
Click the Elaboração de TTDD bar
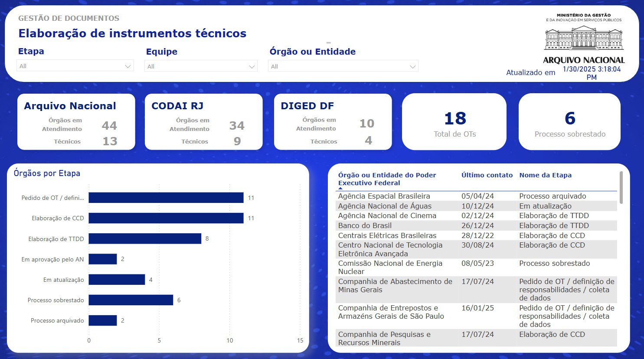point(145,238)
